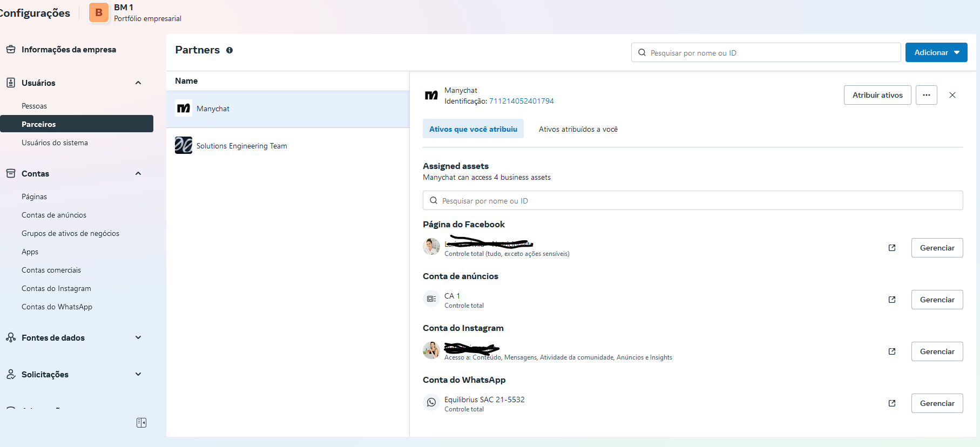The width and height of the screenshot is (980, 447).
Task: Expand the Fontes de dados chevron
Action: coord(138,337)
